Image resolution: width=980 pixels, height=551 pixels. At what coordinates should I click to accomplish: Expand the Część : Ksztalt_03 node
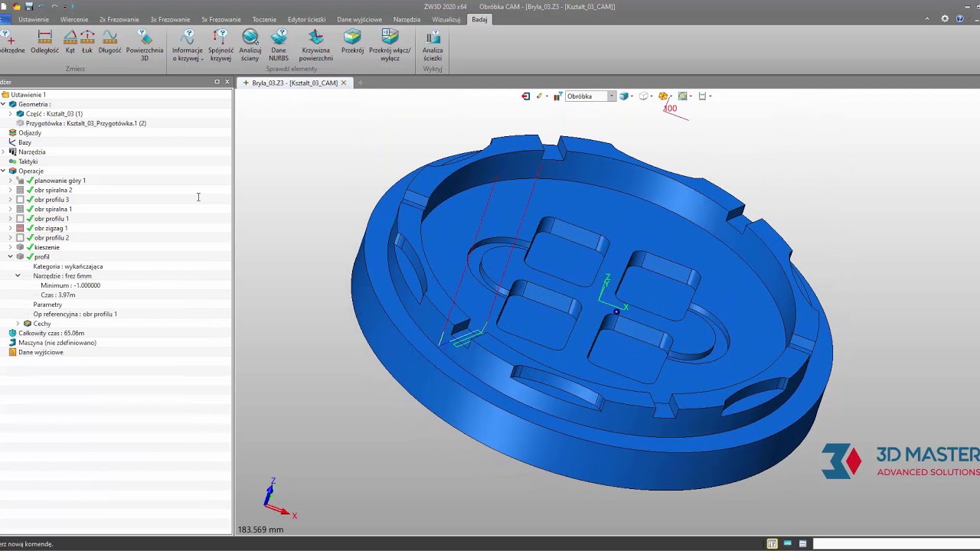pos(11,114)
